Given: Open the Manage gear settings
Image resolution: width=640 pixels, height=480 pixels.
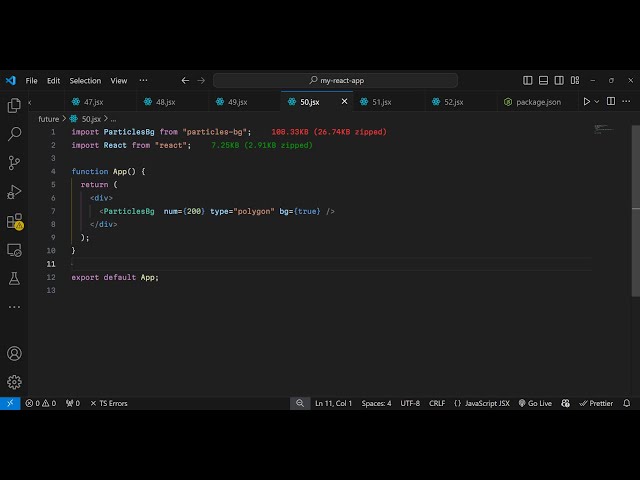Looking at the screenshot, I should click(x=14, y=381).
